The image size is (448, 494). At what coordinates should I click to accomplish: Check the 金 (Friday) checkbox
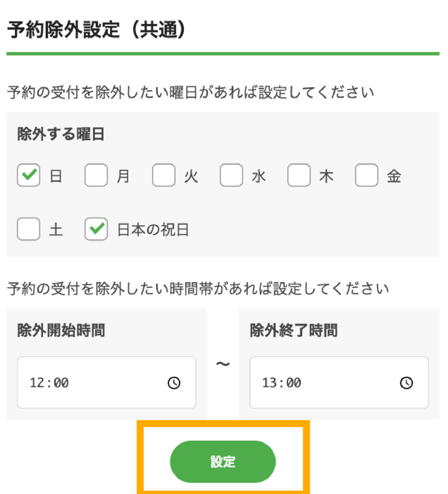pos(367,175)
